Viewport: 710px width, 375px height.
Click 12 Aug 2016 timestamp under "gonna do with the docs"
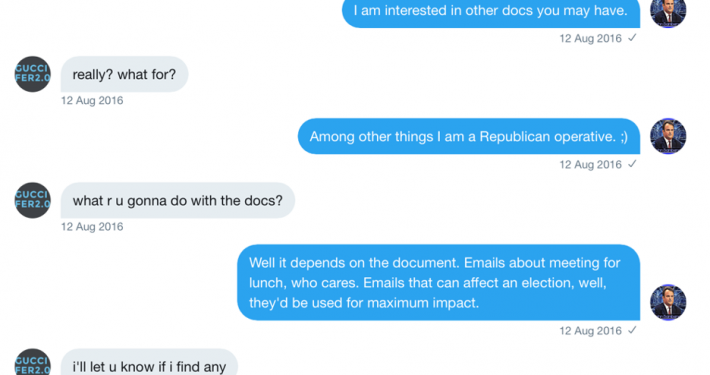click(x=92, y=226)
